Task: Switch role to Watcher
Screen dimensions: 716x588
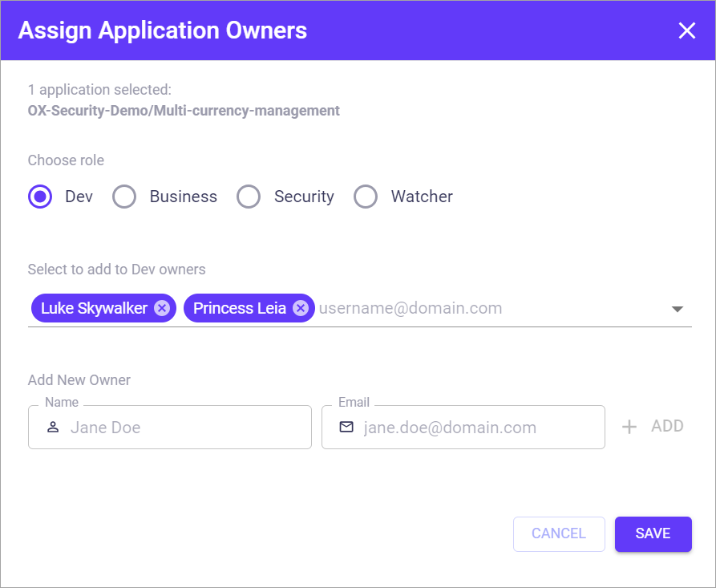Action: click(x=366, y=197)
